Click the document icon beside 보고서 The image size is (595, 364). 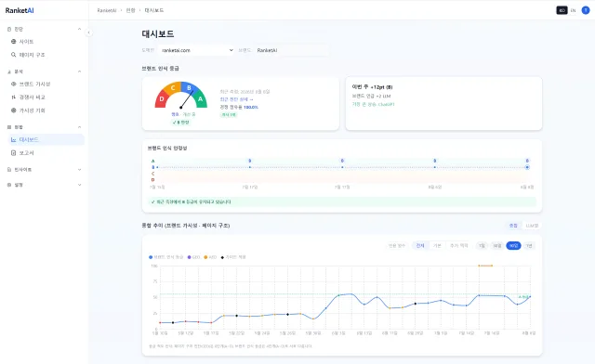point(14,153)
